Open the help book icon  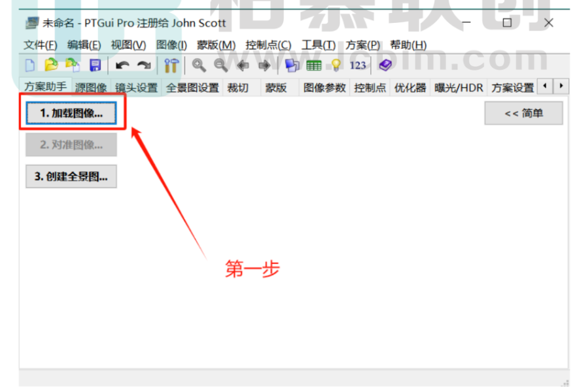(385, 65)
